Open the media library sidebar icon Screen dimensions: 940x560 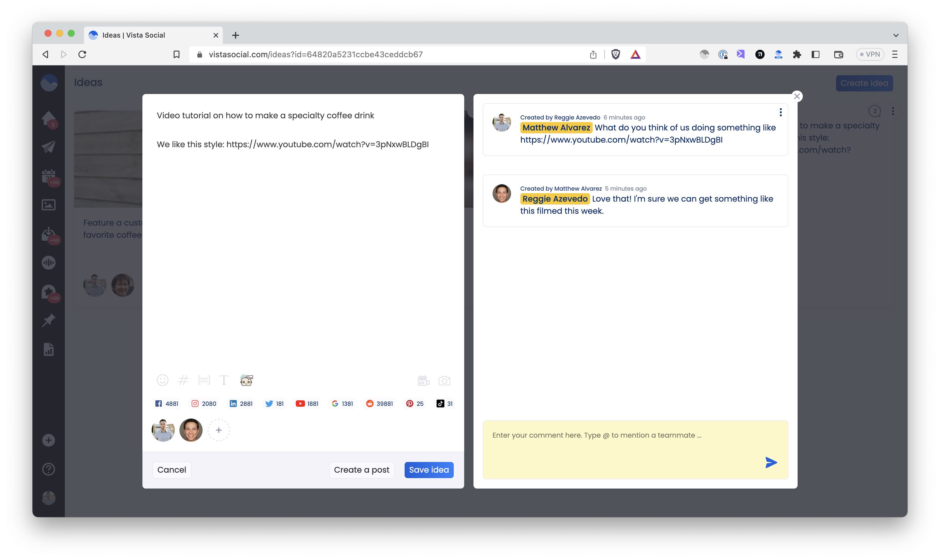tap(48, 204)
